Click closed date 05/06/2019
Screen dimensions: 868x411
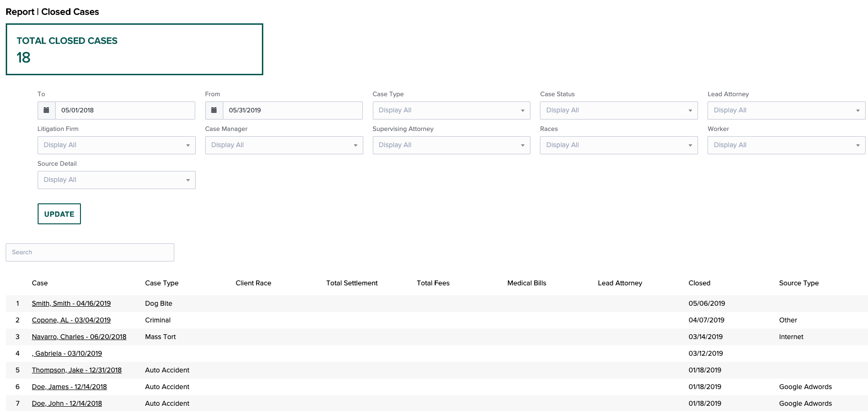(707, 303)
